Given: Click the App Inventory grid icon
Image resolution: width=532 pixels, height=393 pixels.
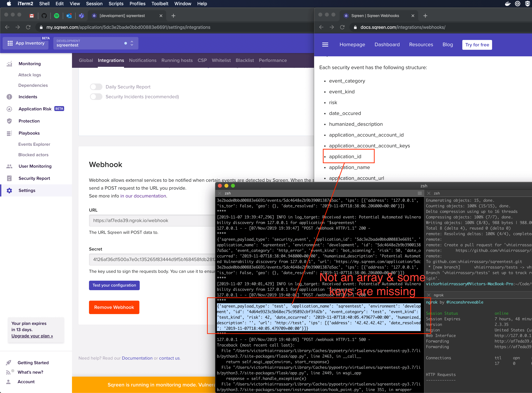Looking at the screenshot, I should (x=10, y=43).
